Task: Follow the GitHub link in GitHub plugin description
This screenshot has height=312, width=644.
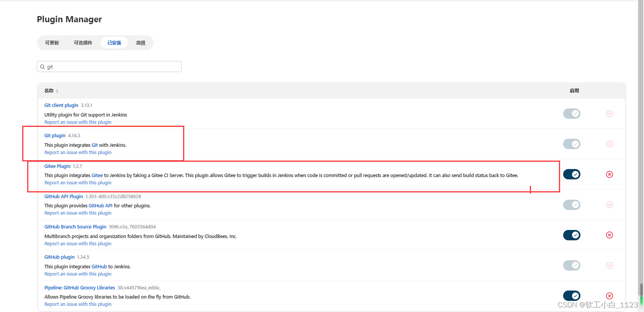Action: click(x=99, y=267)
